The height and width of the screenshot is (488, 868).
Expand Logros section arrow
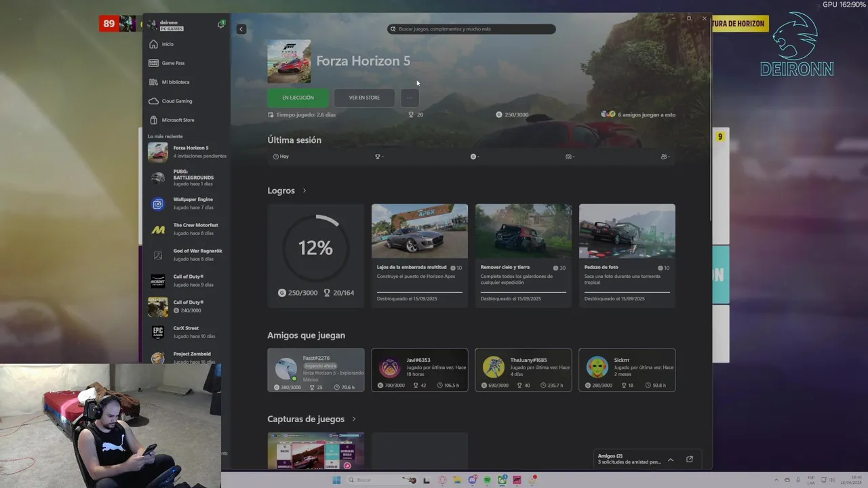pyautogui.click(x=304, y=190)
